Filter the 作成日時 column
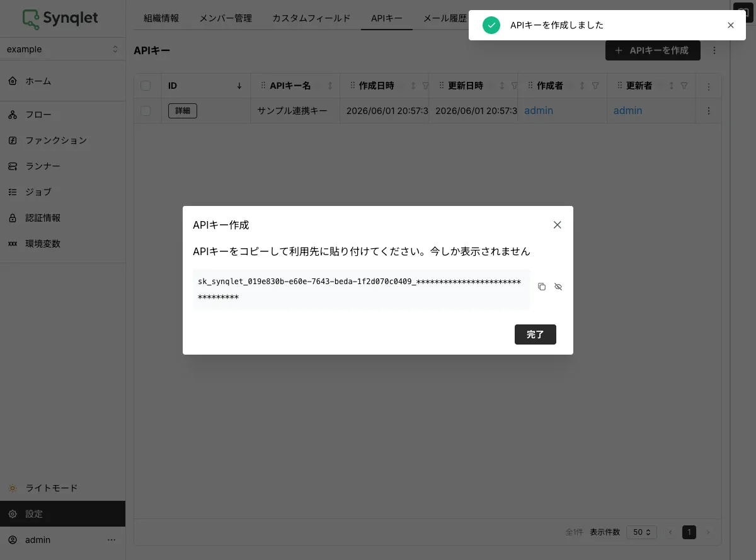 tap(425, 86)
